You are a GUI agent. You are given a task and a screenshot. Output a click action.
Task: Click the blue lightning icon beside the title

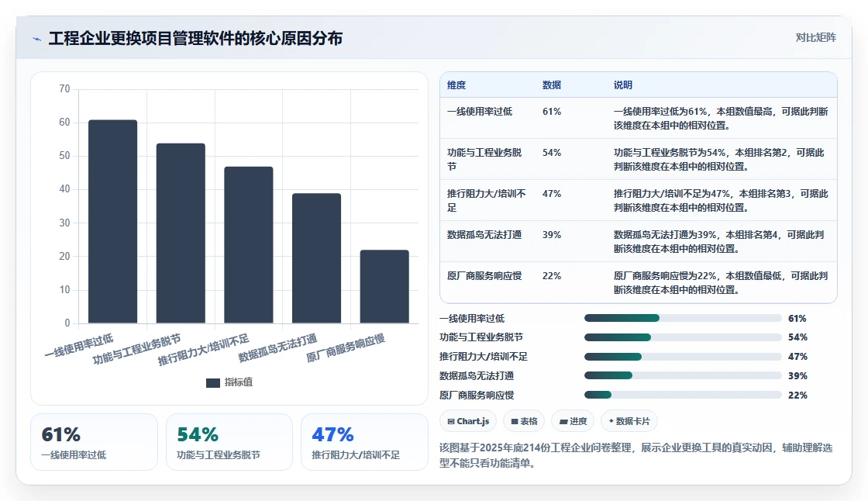[x=37, y=39]
